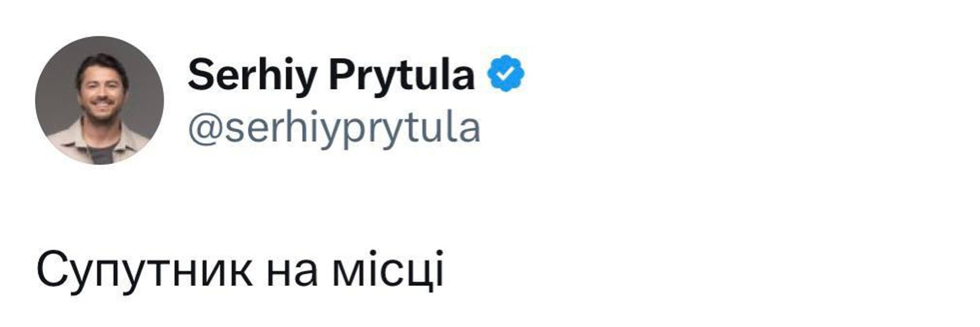Click the blue verified checkmark badge
Image resolution: width=980 pixels, height=327 pixels.
(x=505, y=73)
